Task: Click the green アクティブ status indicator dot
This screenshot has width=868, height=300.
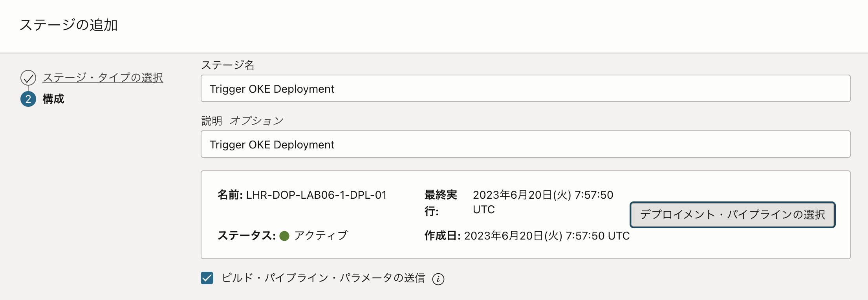Action: click(x=284, y=235)
